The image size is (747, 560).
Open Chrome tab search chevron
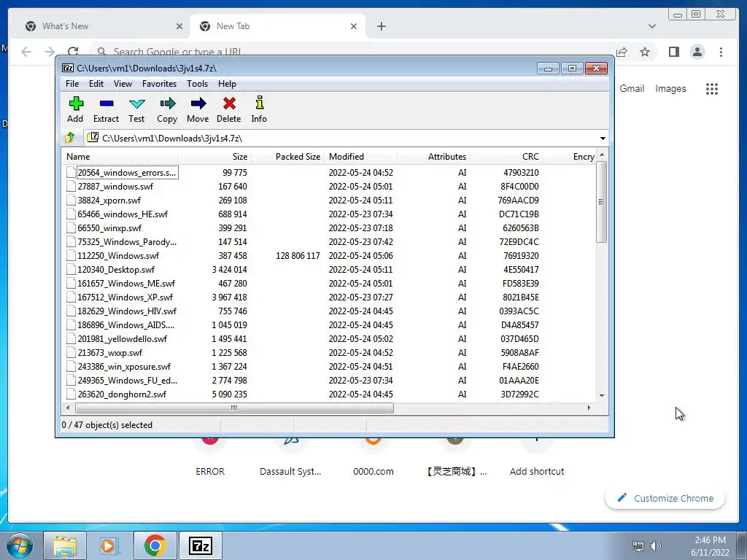point(651,26)
